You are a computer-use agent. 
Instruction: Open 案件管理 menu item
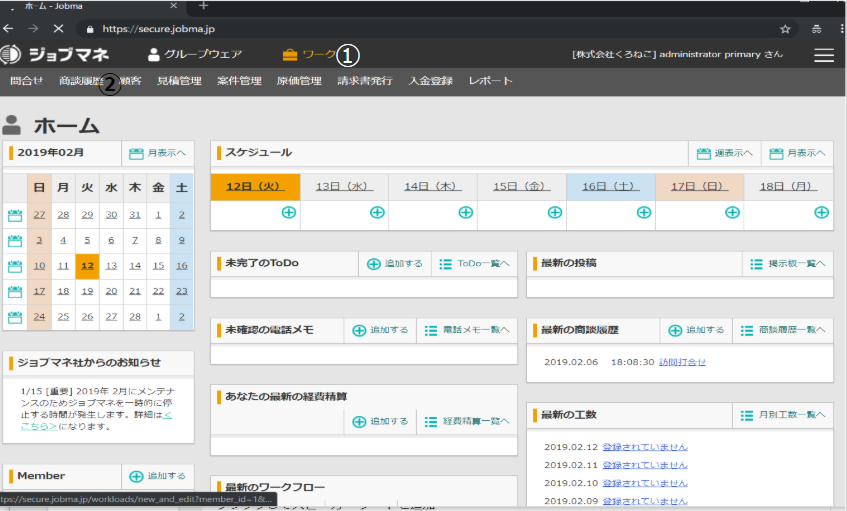[x=239, y=81]
